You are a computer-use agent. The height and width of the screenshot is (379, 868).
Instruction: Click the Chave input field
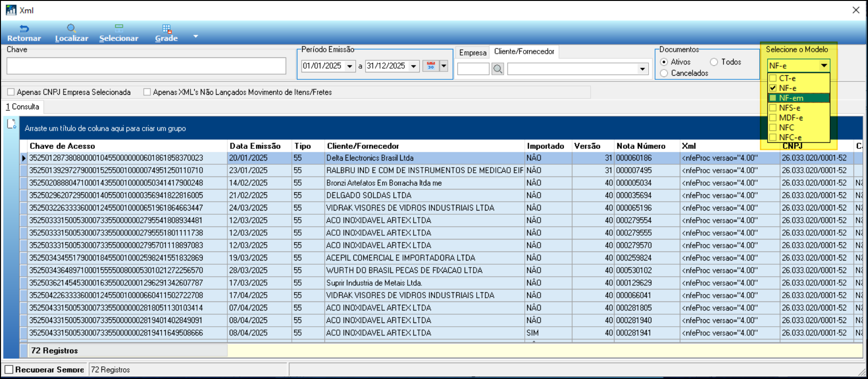[x=146, y=66]
